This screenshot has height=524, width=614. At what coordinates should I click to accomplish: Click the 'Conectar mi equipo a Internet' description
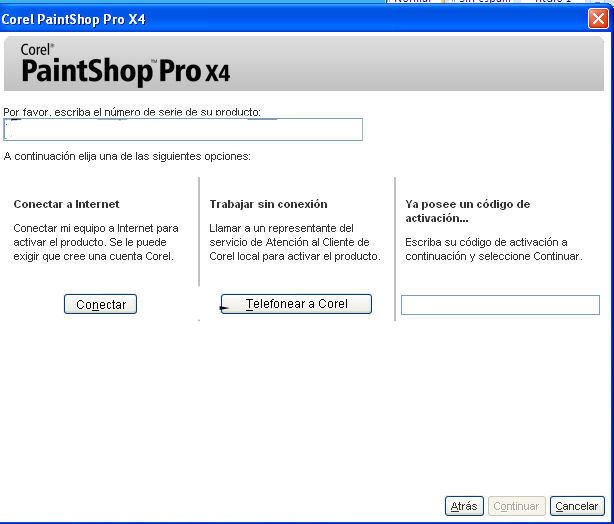96,242
